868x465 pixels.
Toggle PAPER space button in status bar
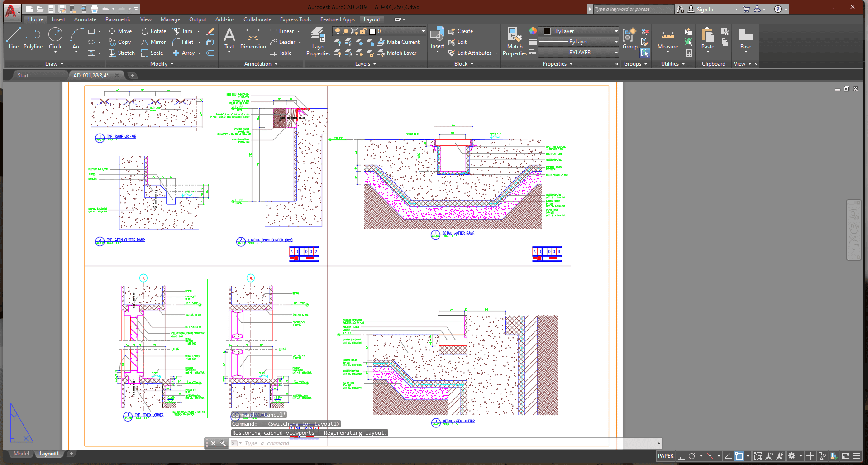[665, 456]
